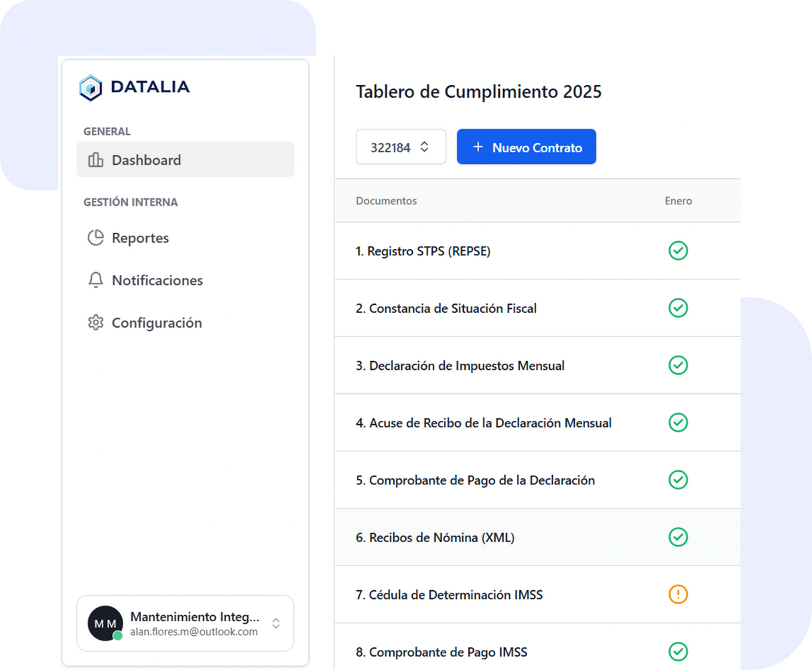The image size is (812, 670).
Task: Click the green check for Declaración de Impuestos Mensual
Action: pos(678,365)
